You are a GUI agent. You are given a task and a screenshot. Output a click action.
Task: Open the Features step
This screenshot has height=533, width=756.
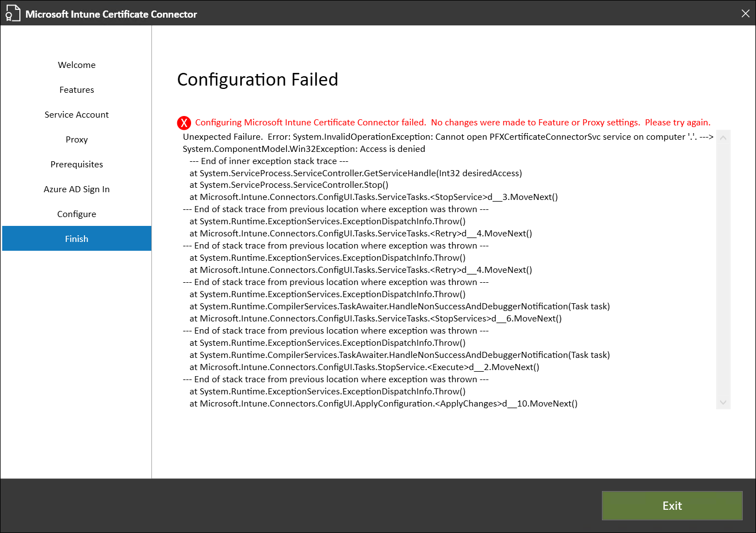pos(77,90)
